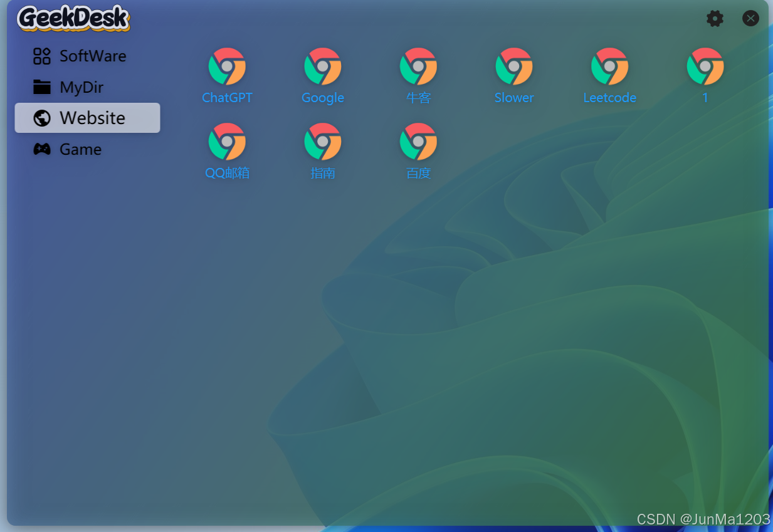Launch the Slower shortcut icon

[514, 66]
